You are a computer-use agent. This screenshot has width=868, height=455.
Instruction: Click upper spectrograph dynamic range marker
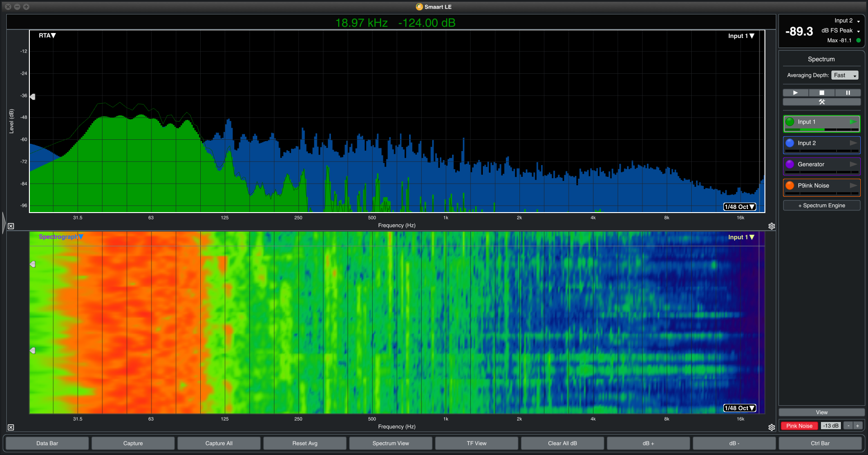(33, 264)
